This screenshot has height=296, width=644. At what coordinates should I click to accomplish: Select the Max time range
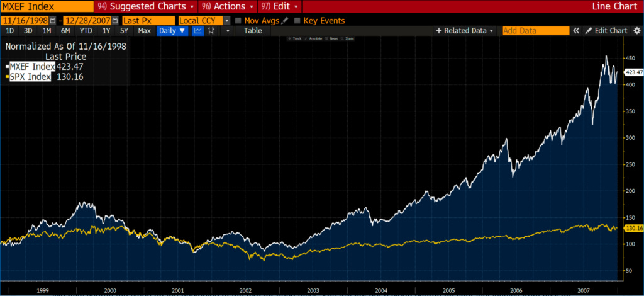coord(145,31)
